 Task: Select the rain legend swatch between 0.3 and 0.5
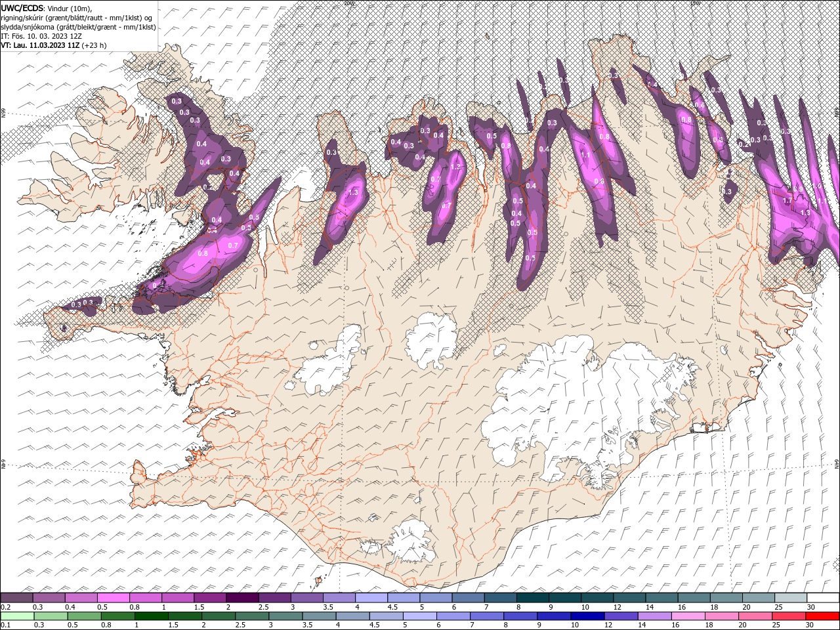[51, 616]
